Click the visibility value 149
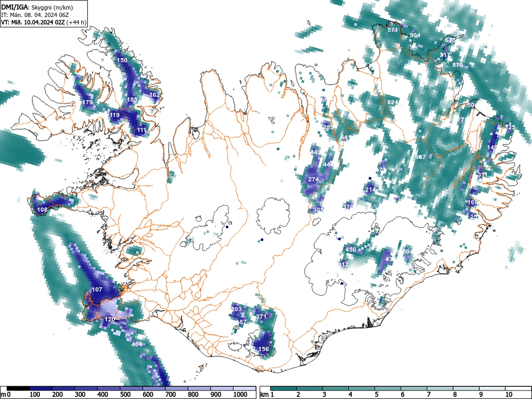 [492, 147]
